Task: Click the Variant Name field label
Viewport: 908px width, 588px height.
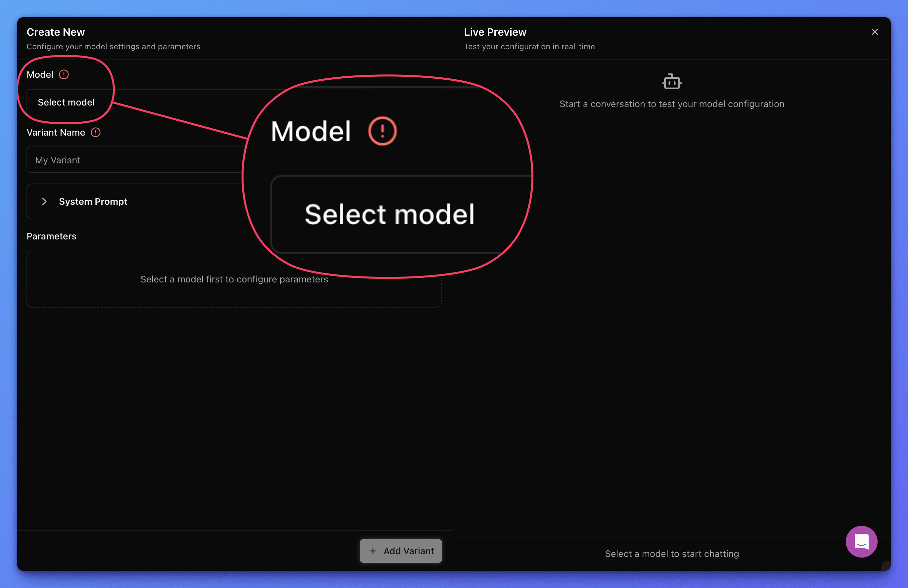Action: 56,132
